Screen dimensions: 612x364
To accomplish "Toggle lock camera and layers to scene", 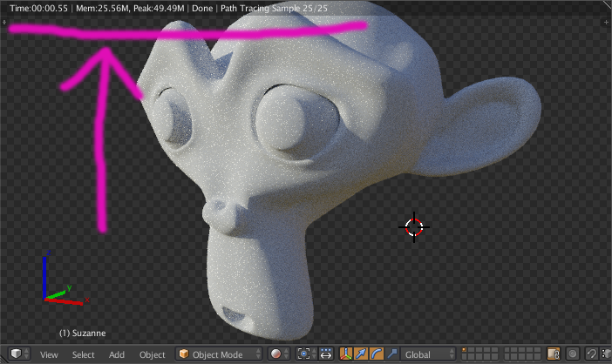I will click(x=554, y=354).
